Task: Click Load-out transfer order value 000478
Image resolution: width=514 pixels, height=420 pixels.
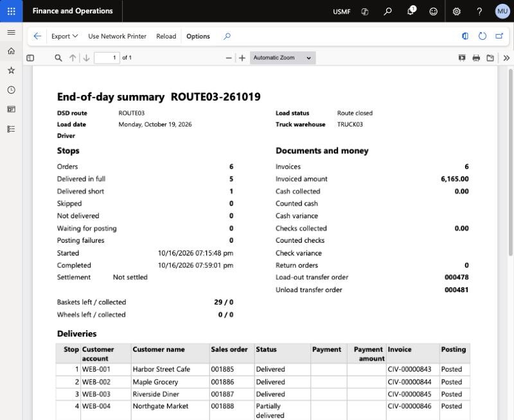Action: [x=456, y=277]
